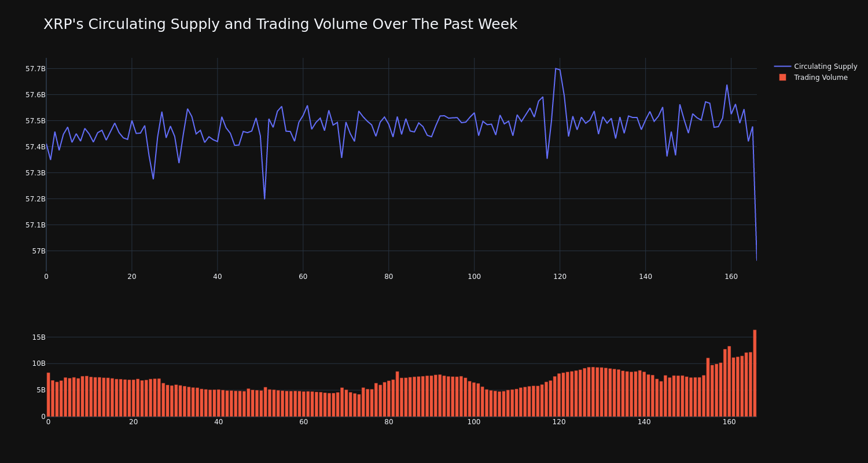Viewport: 868px width, 463px height.
Task: Click the 57.4B y-axis label
Action: click(35, 147)
